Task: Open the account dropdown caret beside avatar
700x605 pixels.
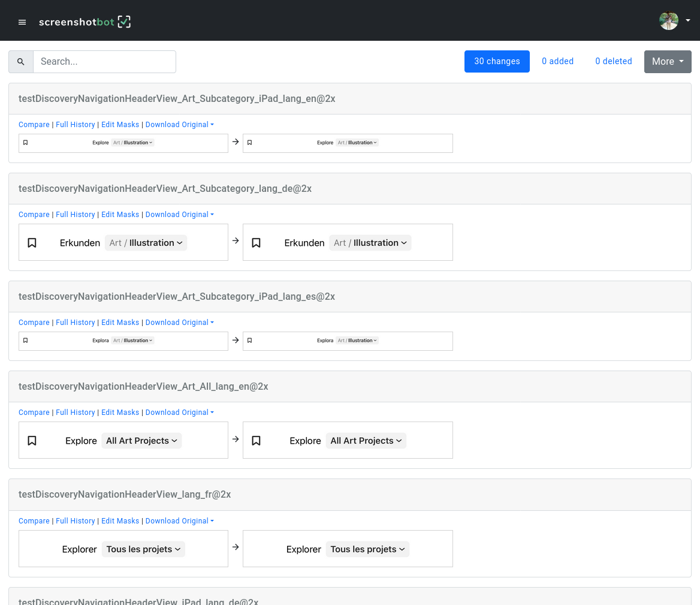Action: (687, 21)
